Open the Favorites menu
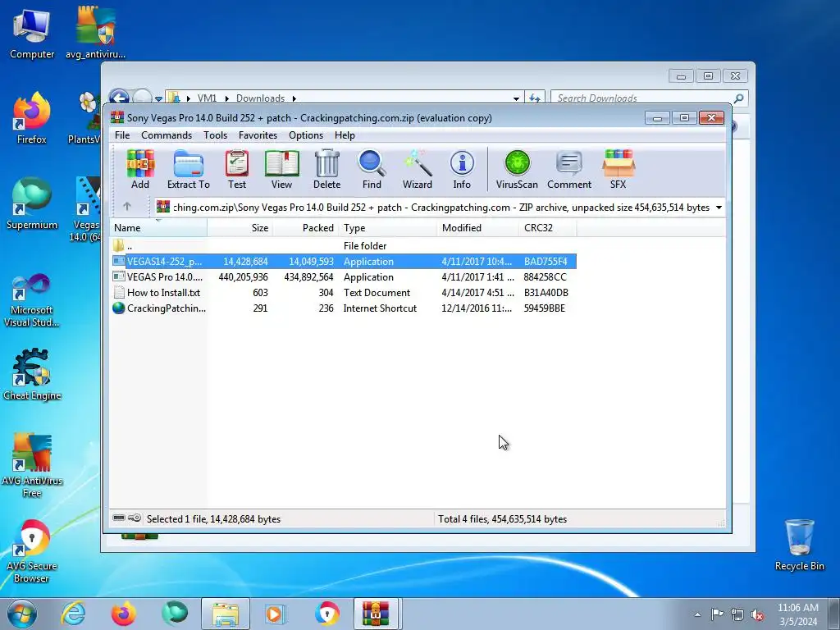Viewport: 840px width, 630px height. (258, 135)
